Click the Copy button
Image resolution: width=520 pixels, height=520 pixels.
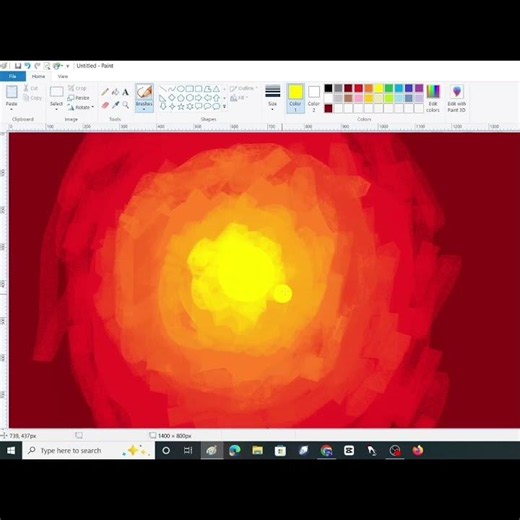pyautogui.click(x=32, y=98)
